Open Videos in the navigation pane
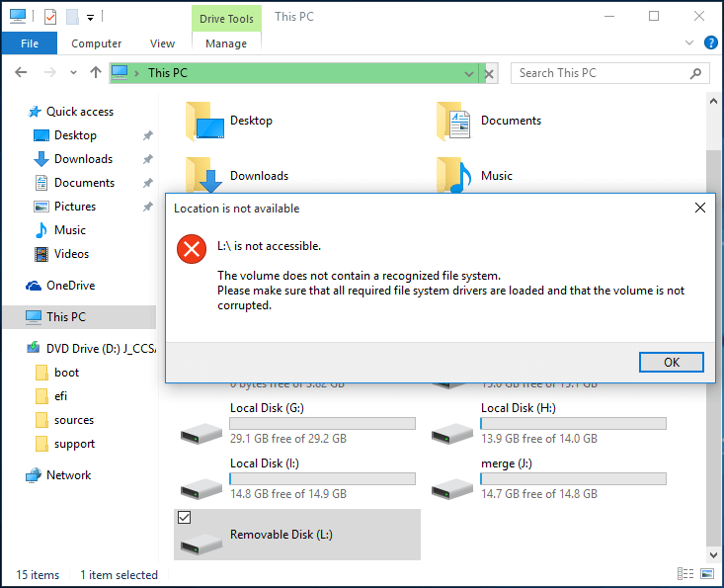Screen dimensions: 724x588 71,254
